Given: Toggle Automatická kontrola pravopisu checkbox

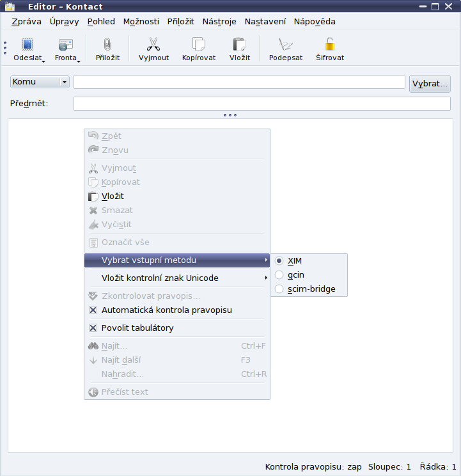Looking at the screenshot, I should tap(93, 310).
